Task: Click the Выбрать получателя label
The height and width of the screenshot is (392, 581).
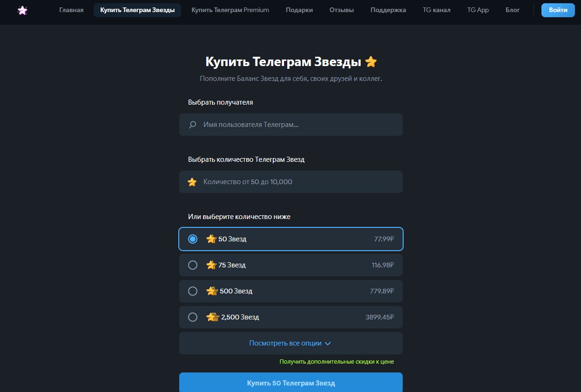Action: click(x=221, y=102)
